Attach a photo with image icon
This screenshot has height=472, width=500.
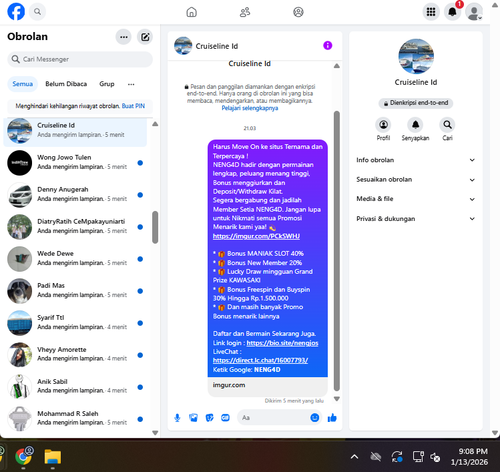click(x=193, y=418)
